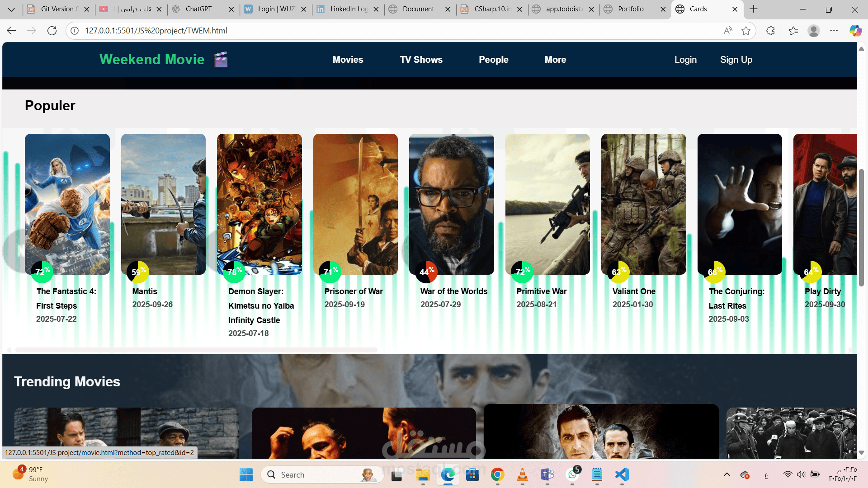
Task: Click the Login link
Action: (685, 60)
